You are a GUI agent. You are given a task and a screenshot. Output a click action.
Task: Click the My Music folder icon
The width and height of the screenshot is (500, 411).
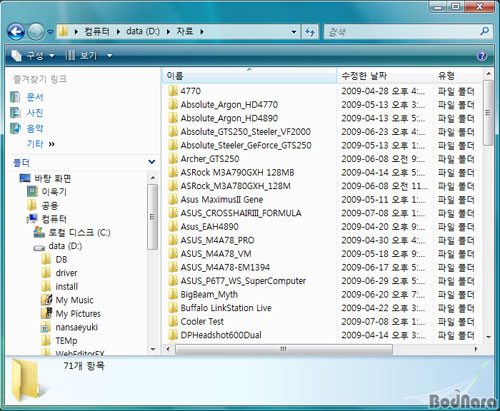[46, 300]
